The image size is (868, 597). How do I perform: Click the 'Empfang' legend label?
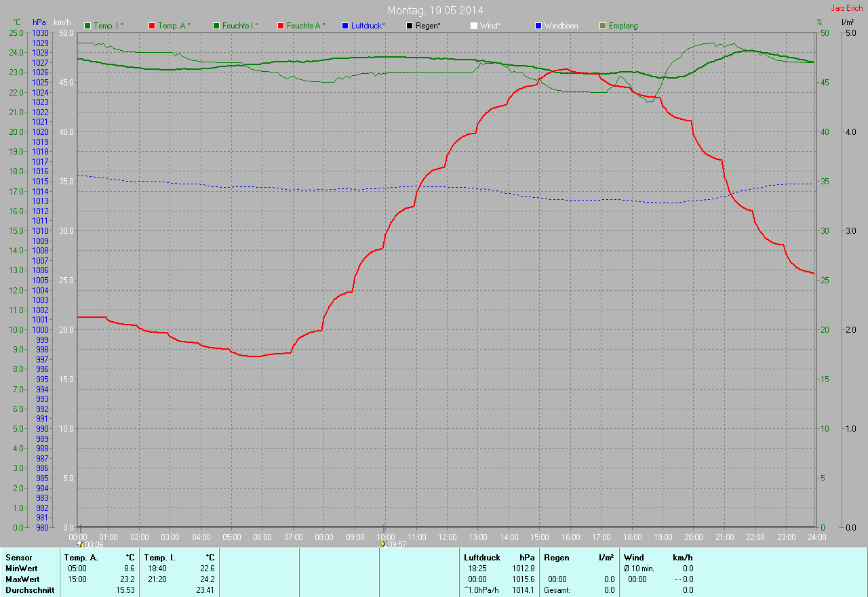coord(624,26)
